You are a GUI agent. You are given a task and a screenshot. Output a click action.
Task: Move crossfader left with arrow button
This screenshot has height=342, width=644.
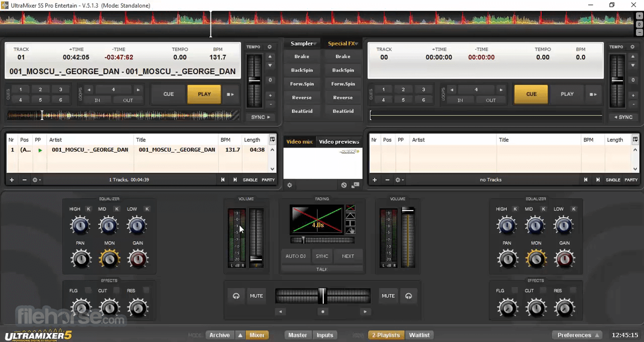pos(280,312)
